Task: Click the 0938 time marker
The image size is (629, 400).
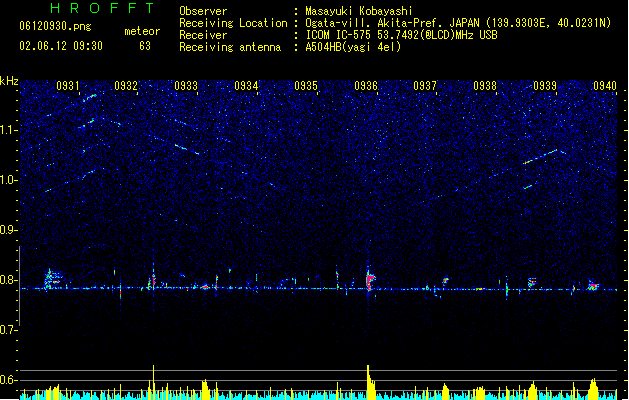Action: pyautogui.click(x=485, y=86)
